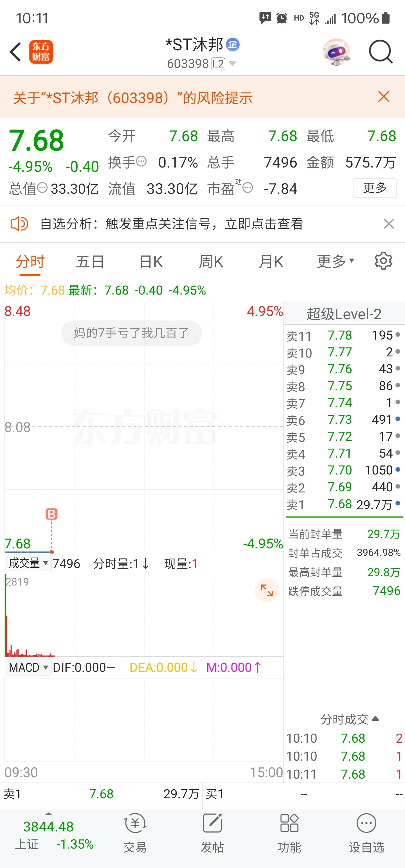Select the 卖10 order book row
Screen dimensions: 405x868
coord(344,352)
